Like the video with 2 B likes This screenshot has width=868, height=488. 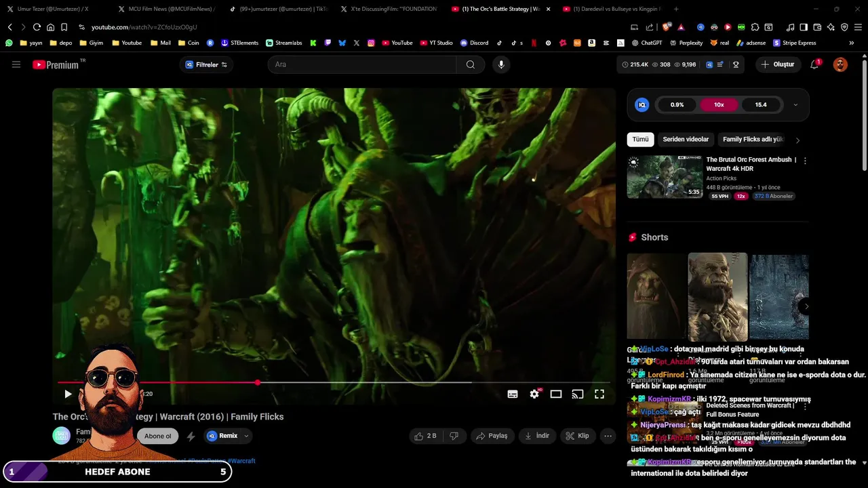click(x=425, y=436)
